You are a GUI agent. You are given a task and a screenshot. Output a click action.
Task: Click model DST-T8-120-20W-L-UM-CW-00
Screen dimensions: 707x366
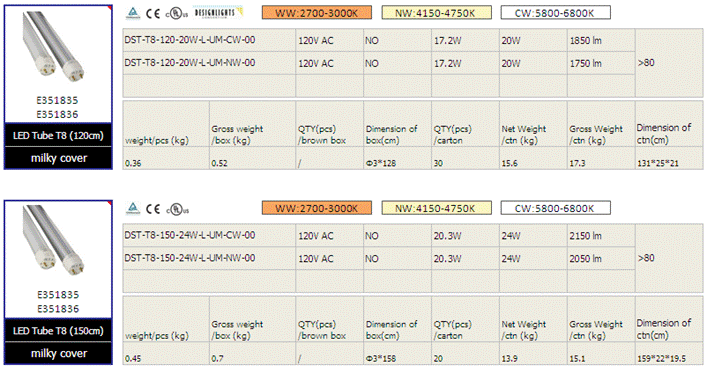tap(190, 40)
